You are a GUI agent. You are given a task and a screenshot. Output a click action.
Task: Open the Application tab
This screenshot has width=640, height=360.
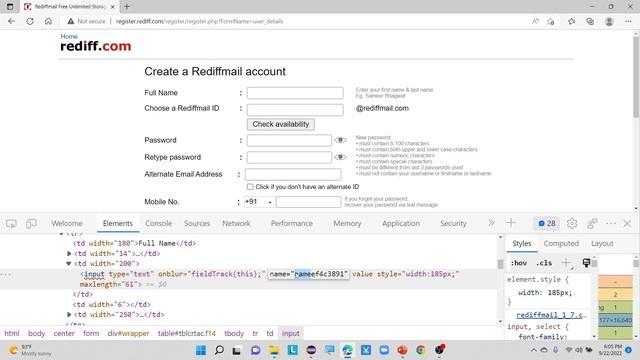401,223
